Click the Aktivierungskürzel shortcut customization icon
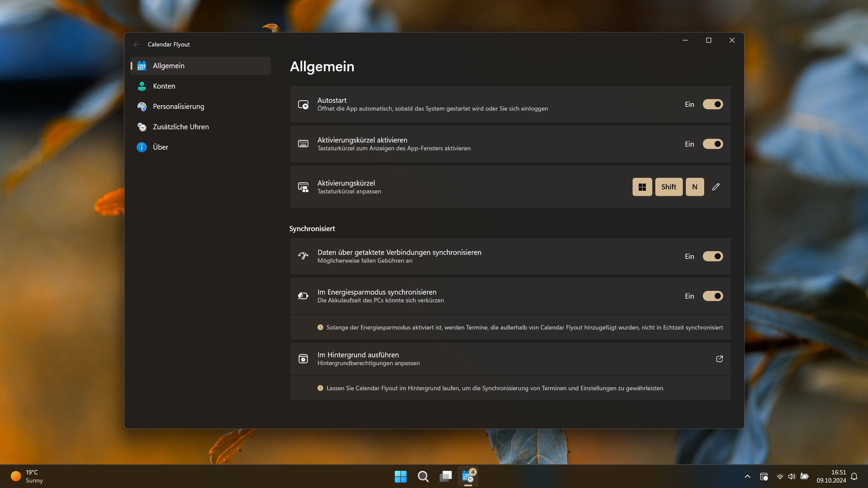 click(x=303, y=187)
